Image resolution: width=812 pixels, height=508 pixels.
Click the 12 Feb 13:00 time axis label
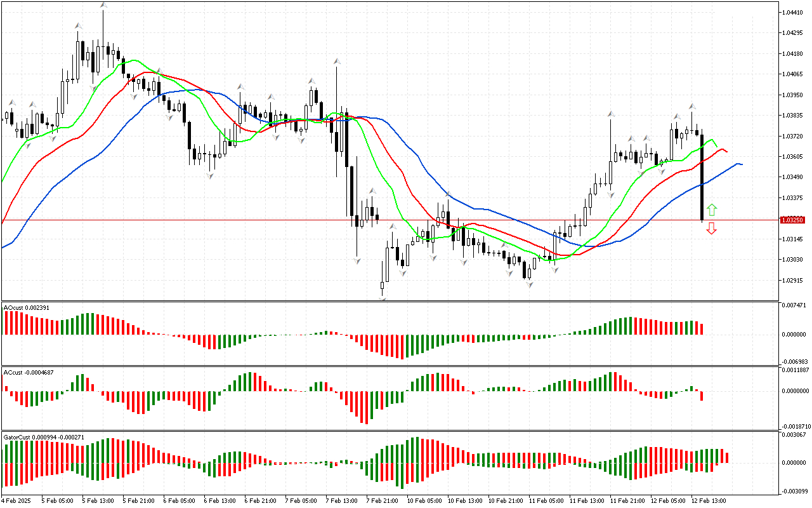(709, 501)
